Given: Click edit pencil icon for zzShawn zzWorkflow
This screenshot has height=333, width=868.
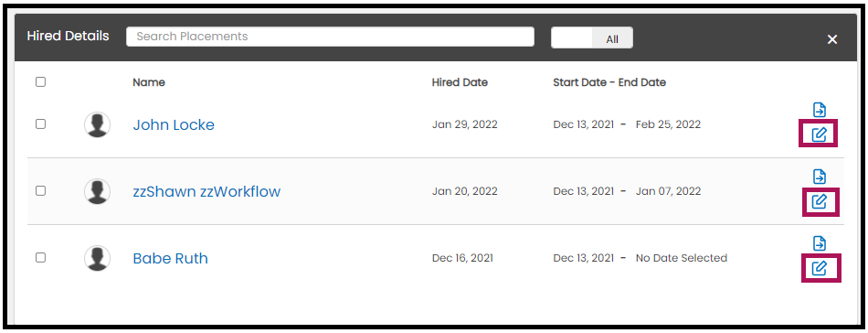Looking at the screenshot, I should click(x=819, y=201).
